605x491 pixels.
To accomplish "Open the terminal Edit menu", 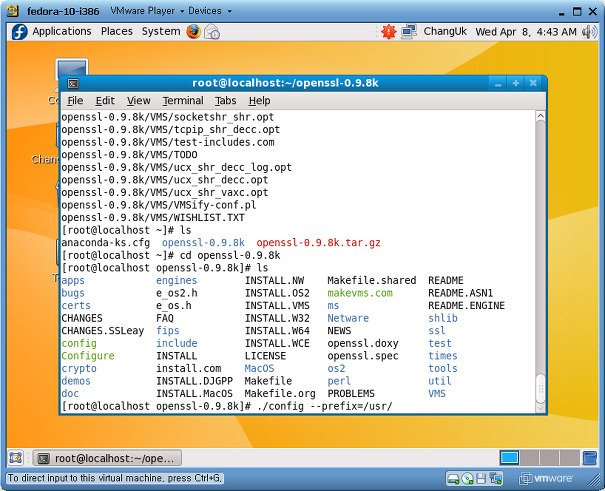I will (x=105, y=101).
